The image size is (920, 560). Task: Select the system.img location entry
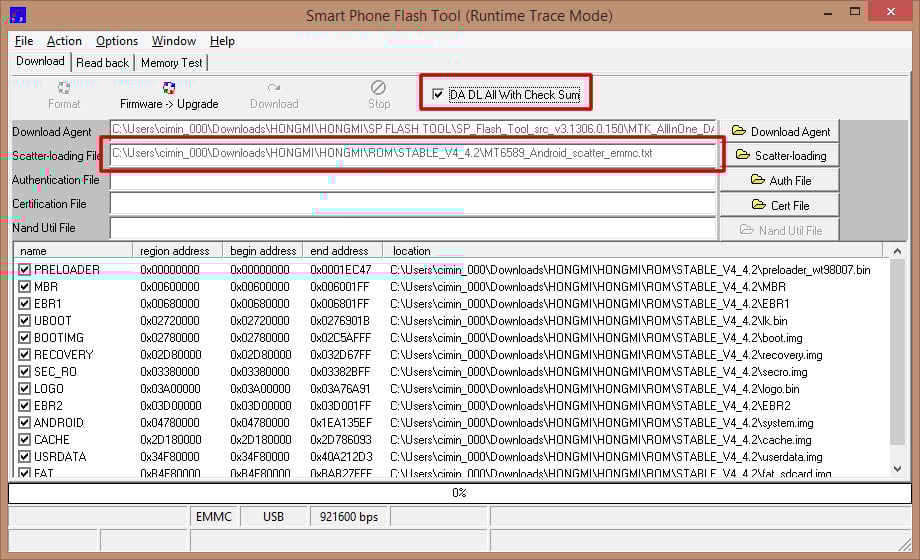pyautogui.click(x=602, y=423)
